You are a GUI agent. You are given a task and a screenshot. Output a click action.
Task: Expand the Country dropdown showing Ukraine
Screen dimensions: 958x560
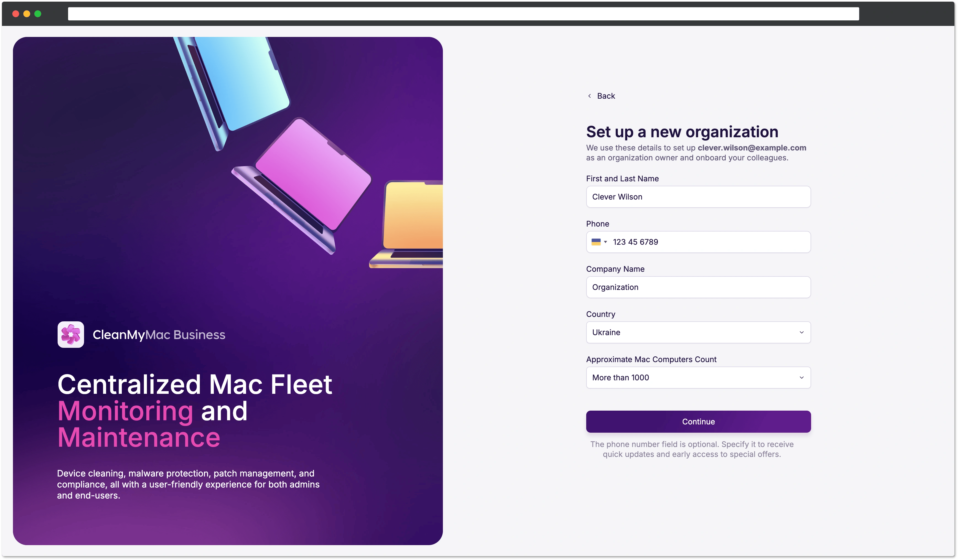click(x=698, y=332)
